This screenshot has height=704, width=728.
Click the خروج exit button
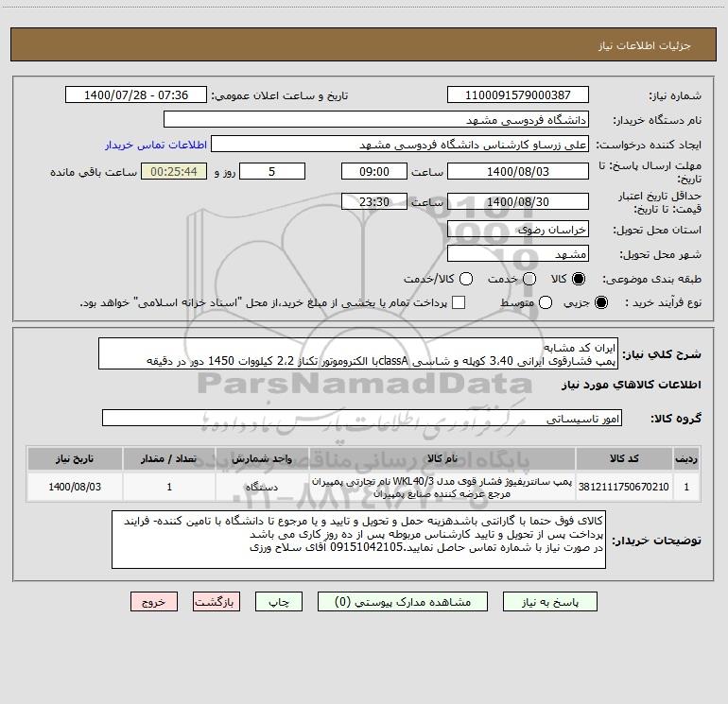(154, 601)
